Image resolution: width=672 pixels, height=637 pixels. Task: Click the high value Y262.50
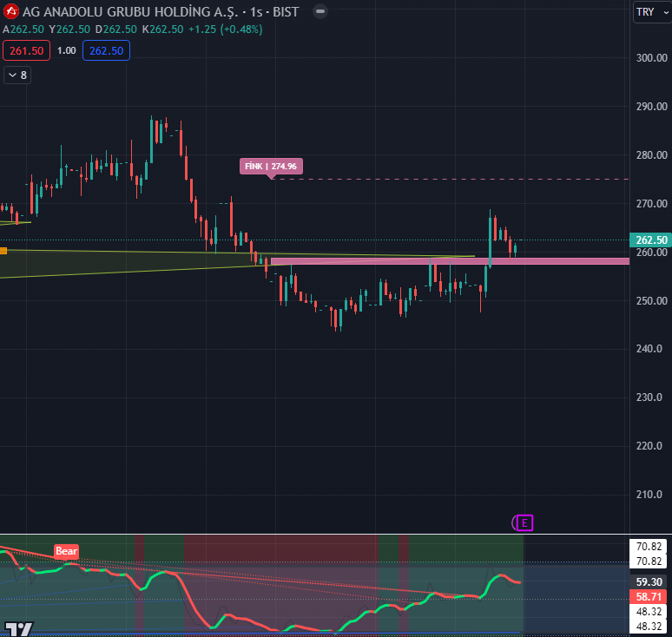69,30
